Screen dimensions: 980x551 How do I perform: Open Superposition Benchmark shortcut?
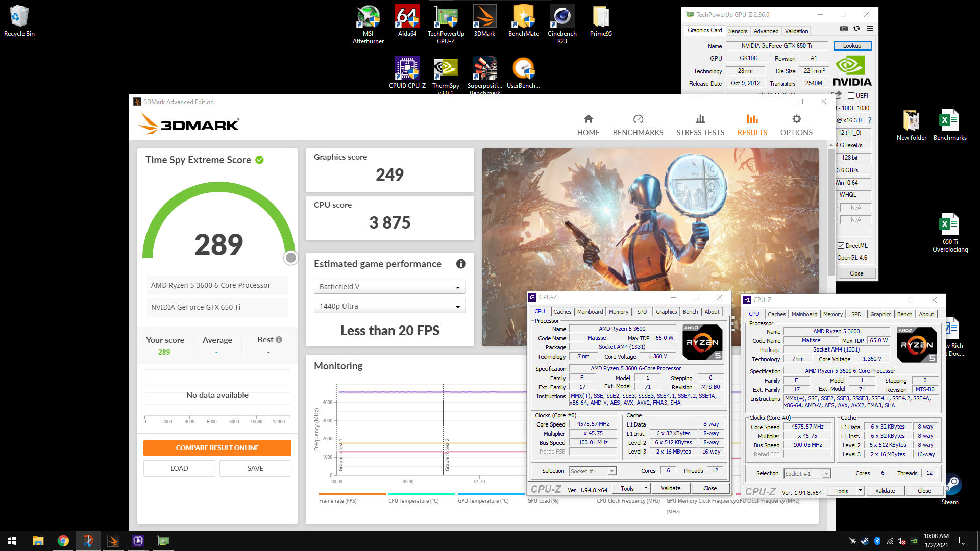point(485,74)
